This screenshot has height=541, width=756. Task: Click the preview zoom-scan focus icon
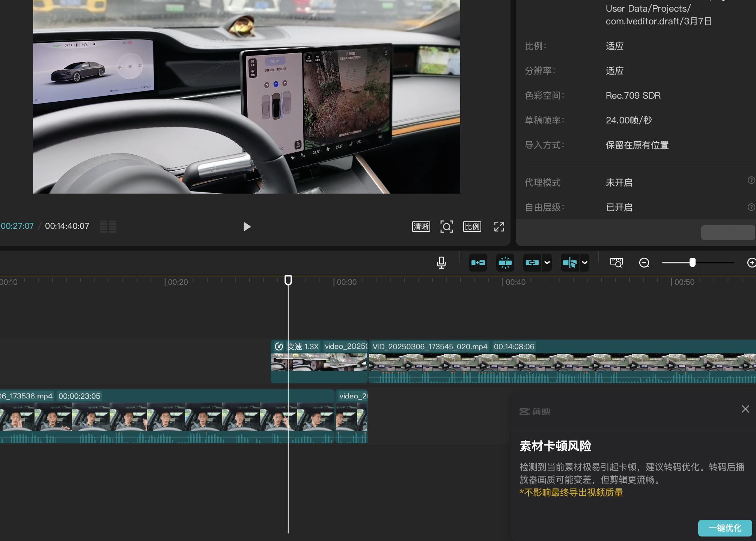(x=447, y=227)
